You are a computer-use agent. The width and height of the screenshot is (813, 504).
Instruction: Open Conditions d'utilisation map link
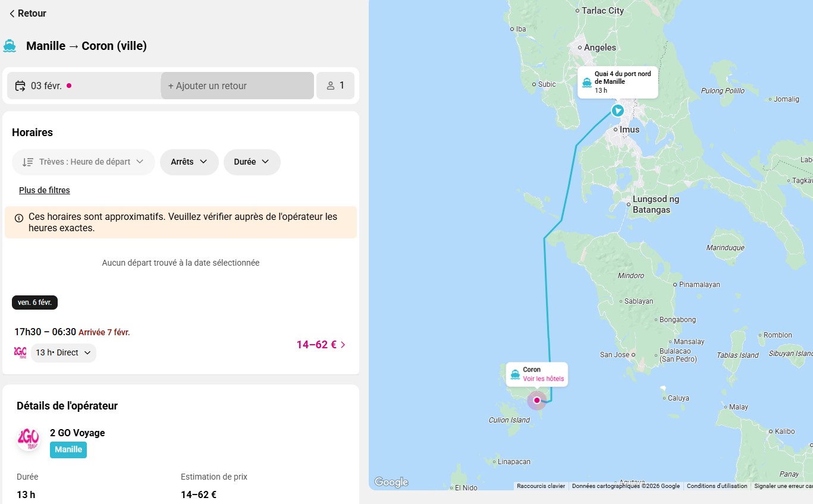click(x=717, y=486)
